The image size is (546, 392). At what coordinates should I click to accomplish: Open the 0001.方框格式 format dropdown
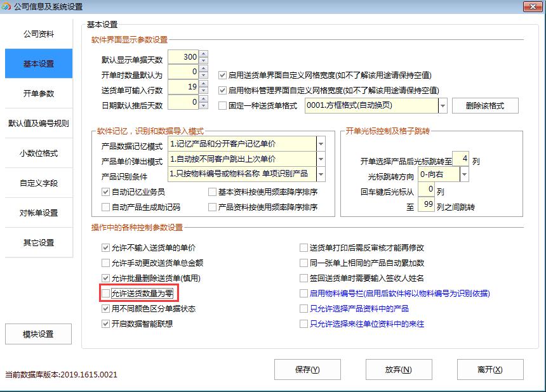point(443,106)
